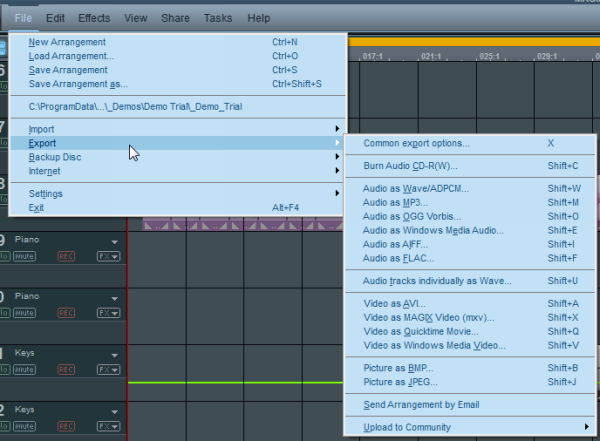Viewport: 600px width, 441px height.
Task: Click timeline ruler at marker 021:1
Action: (x=432, y=55)
